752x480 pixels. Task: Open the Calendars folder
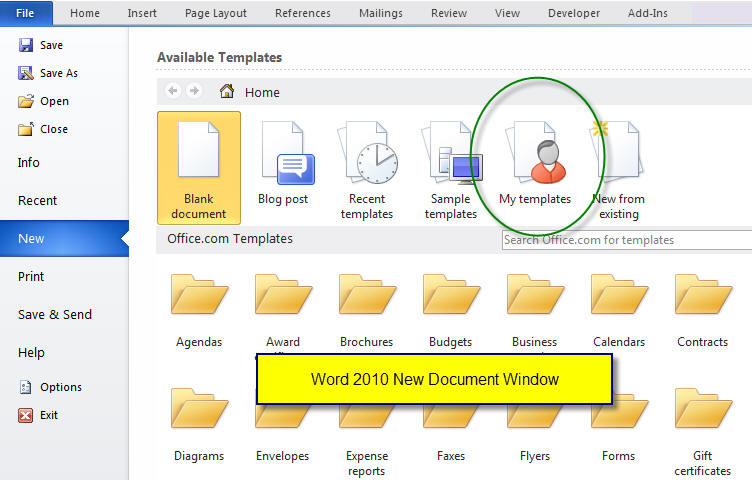point(619,294)
